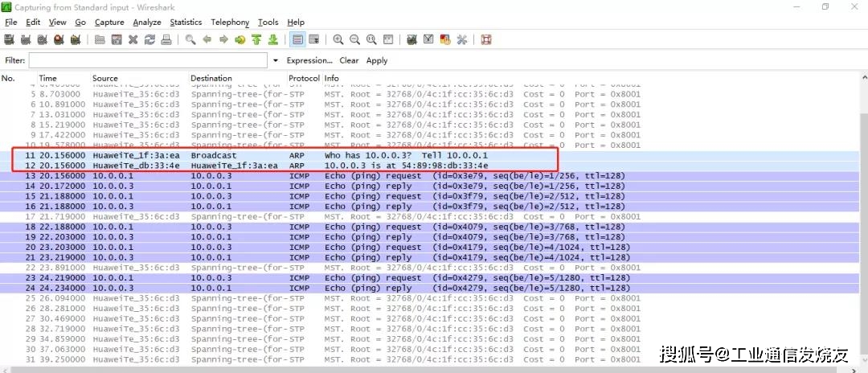Screen dimensions: 868x373
Task: Sort by the Protocol column header
Action: (x=305, y=78)
